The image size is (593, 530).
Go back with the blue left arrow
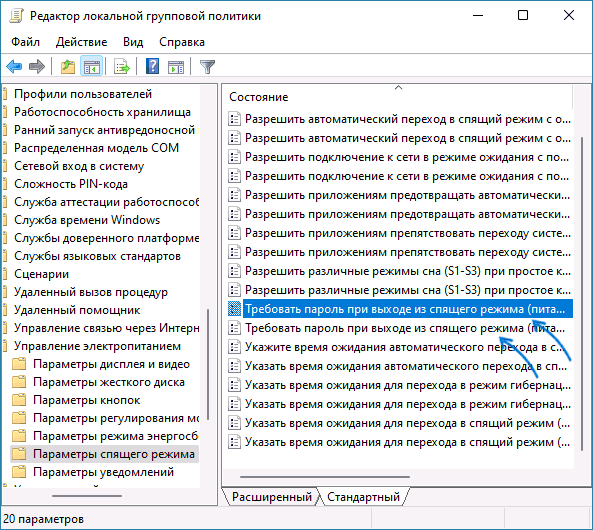tap(14, 67)
